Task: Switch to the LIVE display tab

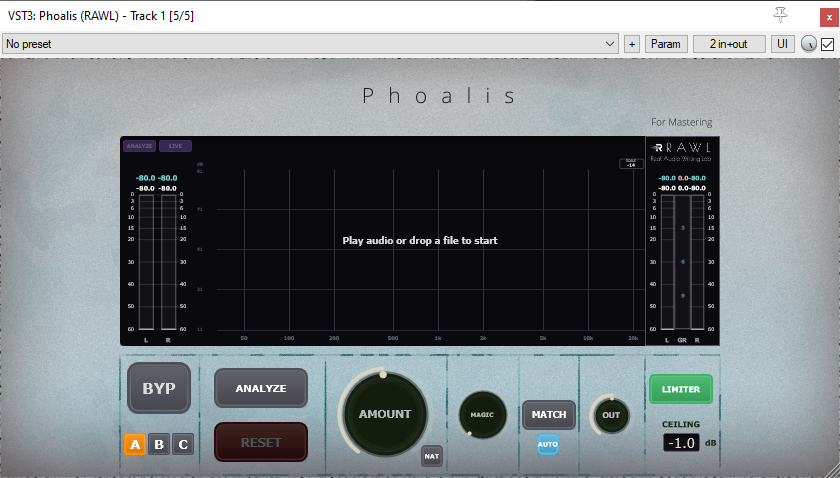Action: point(175,146)
